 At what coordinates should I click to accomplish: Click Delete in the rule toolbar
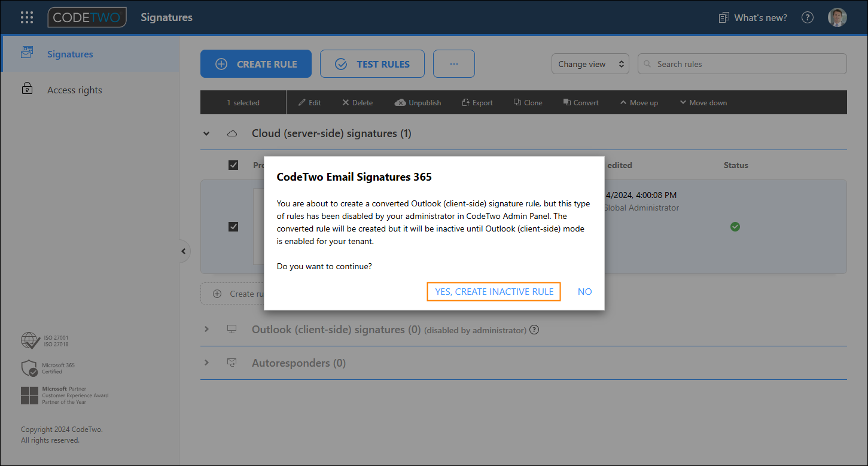click(357, 103)
